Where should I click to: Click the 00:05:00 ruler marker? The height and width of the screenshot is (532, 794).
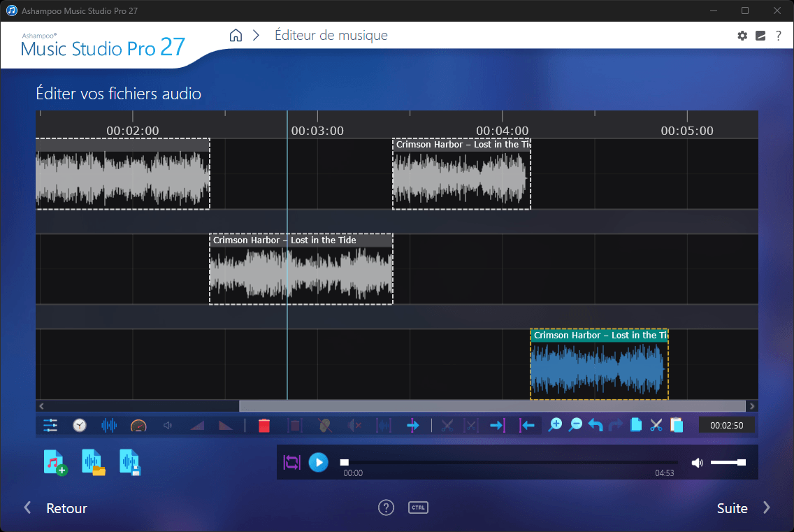click(686, 130)
